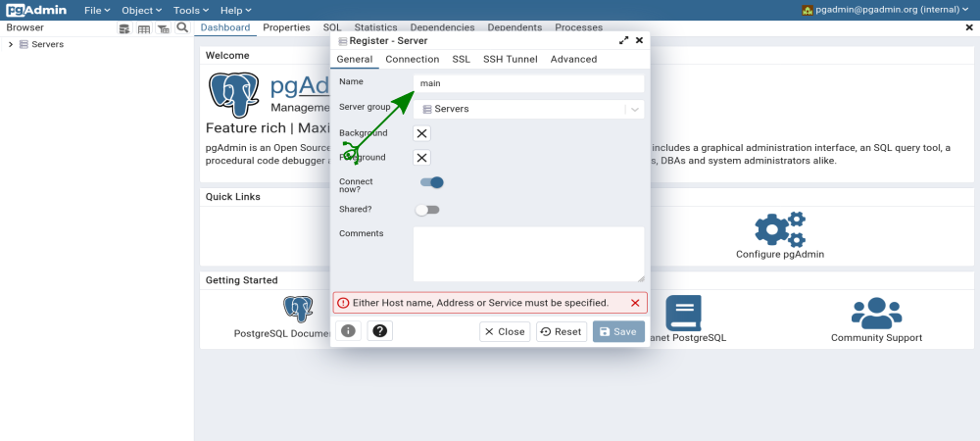Click the large pgAdmin elephant logo
Screen dimensions: 980x441
(x=234, y=94)
